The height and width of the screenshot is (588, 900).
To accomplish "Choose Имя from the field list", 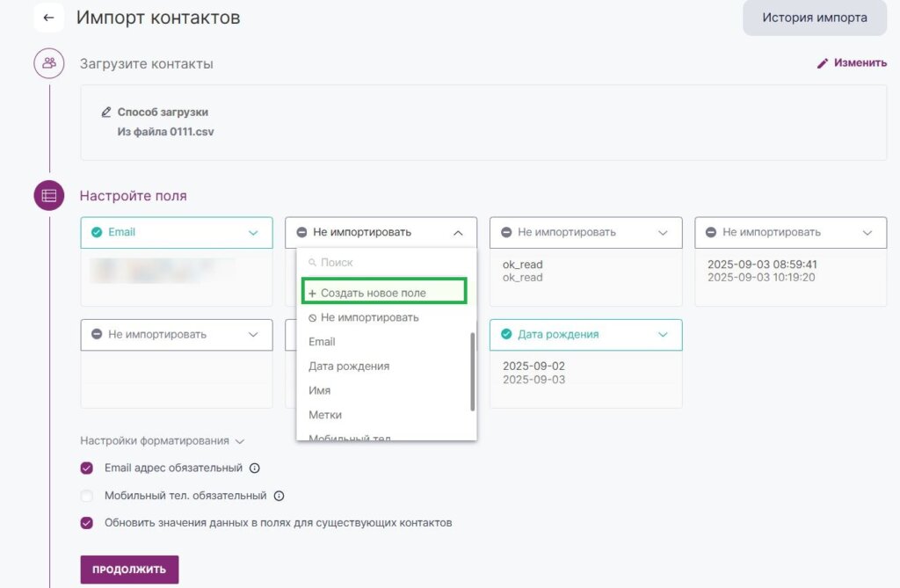I will coord(320,390).
